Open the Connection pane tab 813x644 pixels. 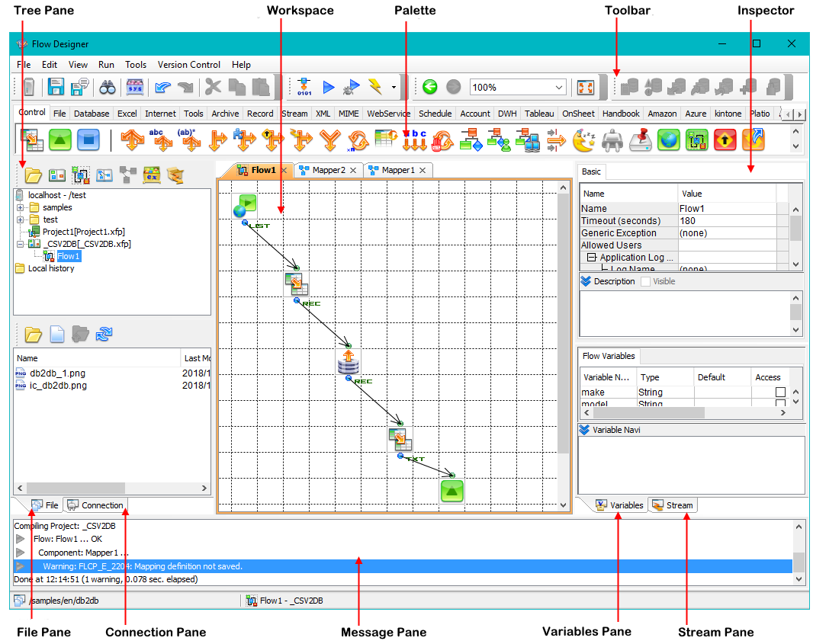96,505
